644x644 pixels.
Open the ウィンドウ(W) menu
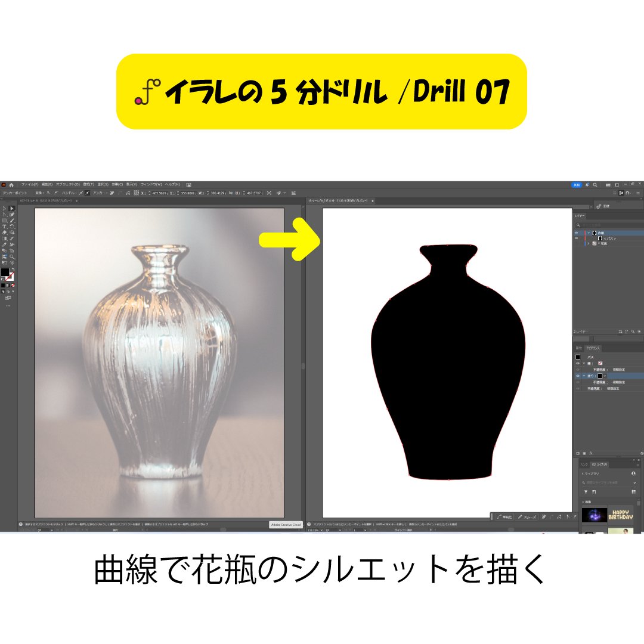coord(151,185)
